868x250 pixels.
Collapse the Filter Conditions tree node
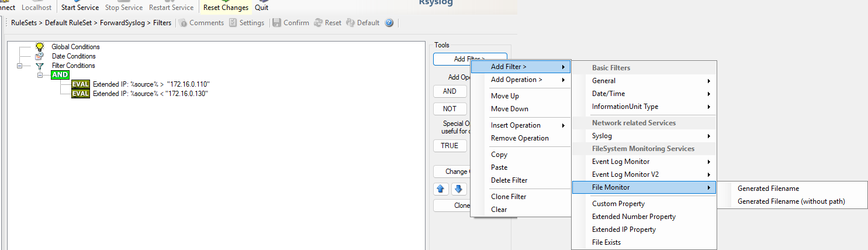[x=19, y=66]
